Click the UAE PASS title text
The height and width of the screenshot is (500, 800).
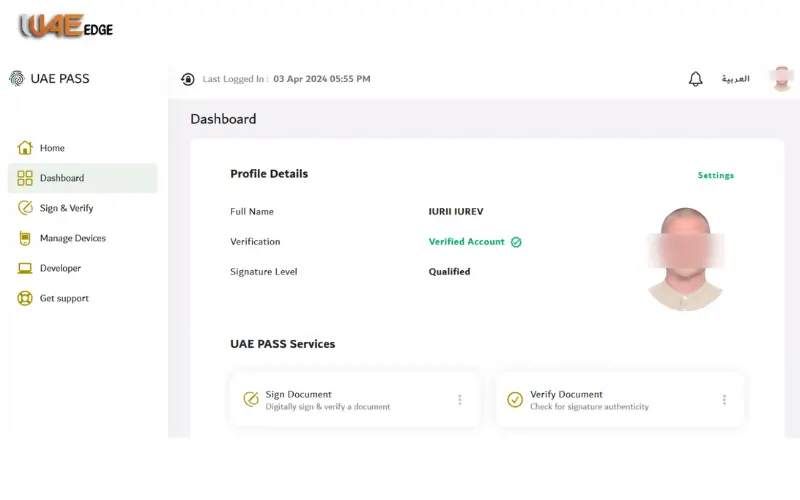[60, 79]
